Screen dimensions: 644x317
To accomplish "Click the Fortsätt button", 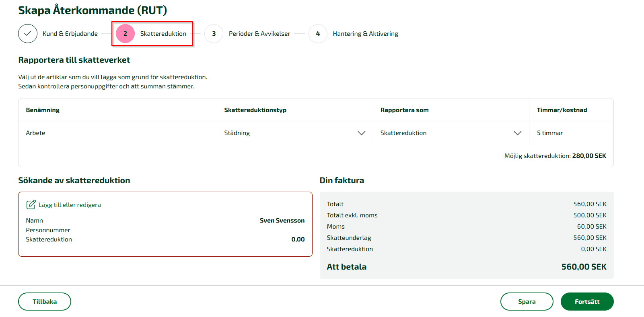I will [x=587, y=302].
